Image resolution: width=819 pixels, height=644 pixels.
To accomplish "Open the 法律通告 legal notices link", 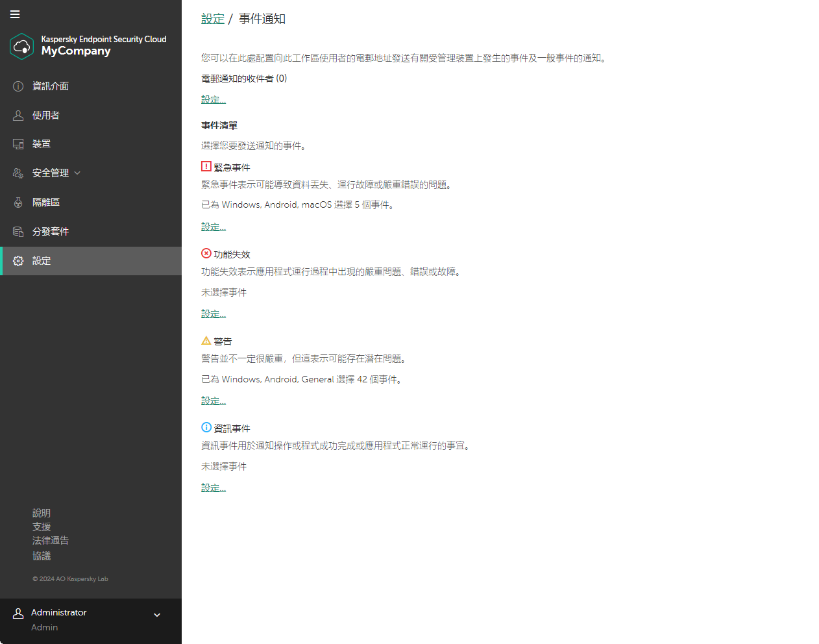I will [x=50, y=540].
